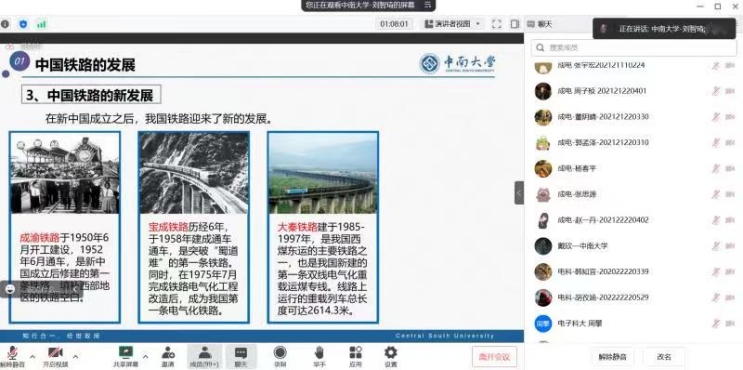Viewport: 743px width, 370px height.
Task: Toggle the side panel layout icon
Action: pos(515,24)
